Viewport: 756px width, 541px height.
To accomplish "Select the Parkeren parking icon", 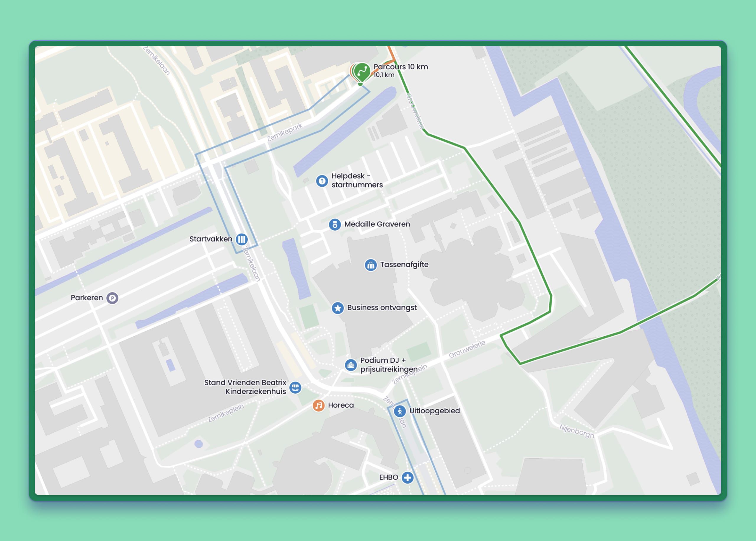I will pos(112,298).
